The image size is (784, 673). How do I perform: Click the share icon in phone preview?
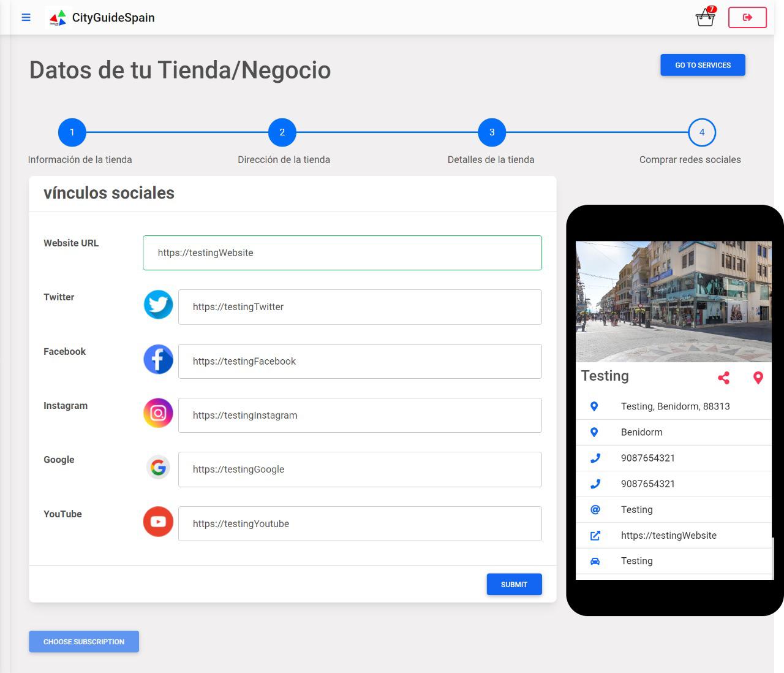click(x=723, y=378)
